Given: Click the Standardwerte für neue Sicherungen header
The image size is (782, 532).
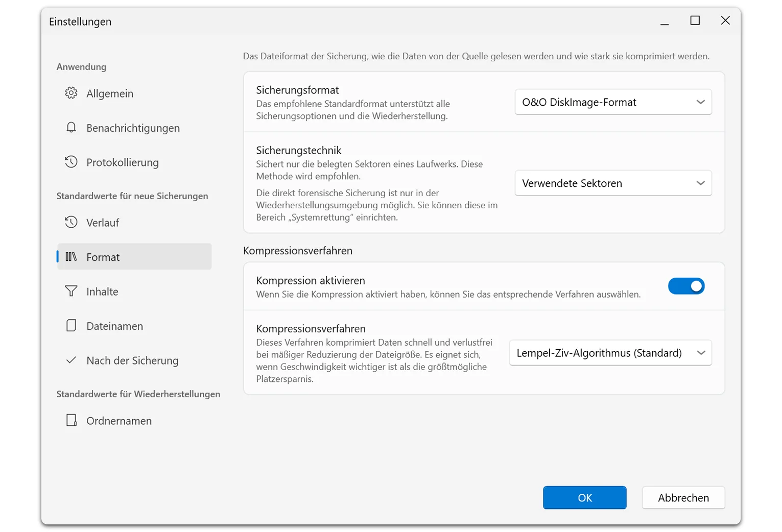Looking at the screenshot, I should [x=132, y=196].
